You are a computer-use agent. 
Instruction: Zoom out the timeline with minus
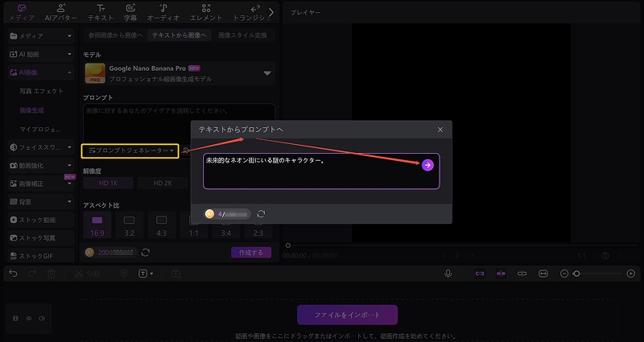click(x=564, y=274)
